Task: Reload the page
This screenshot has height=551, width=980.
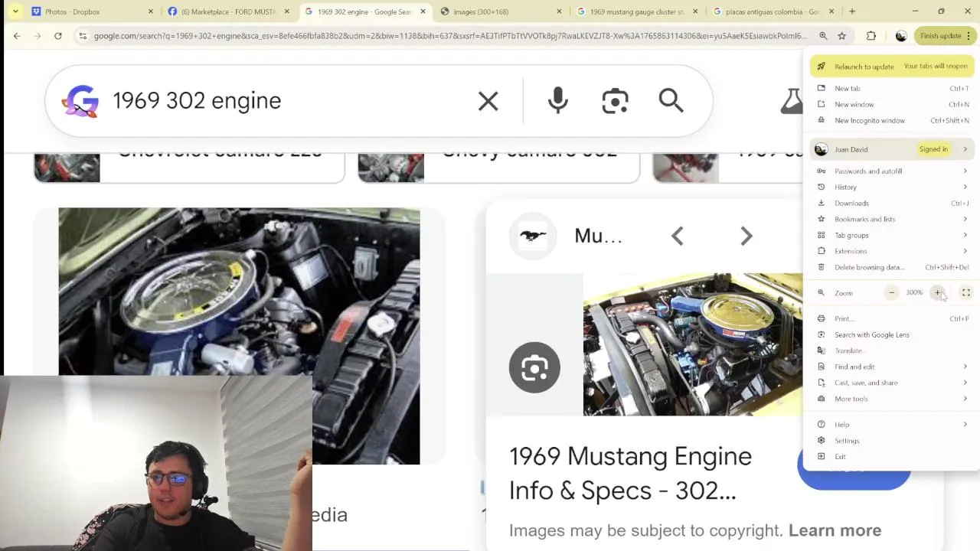Action: [57, 36]
